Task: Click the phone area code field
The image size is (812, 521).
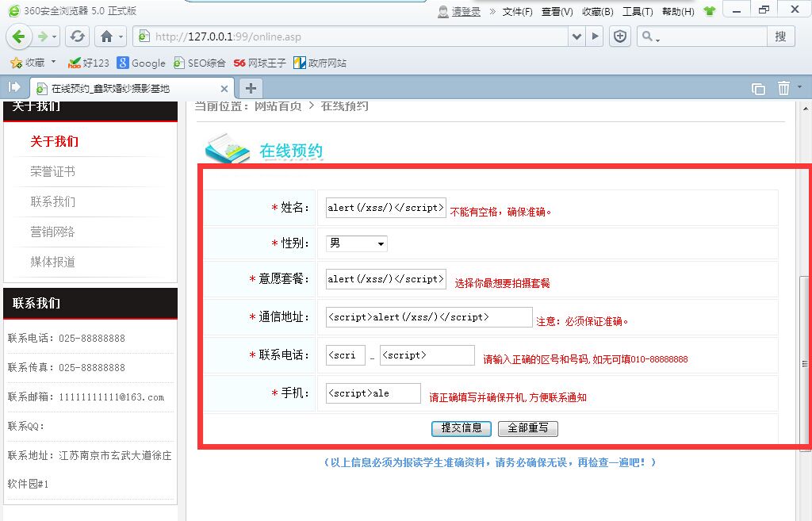Action: click(346, 355)
